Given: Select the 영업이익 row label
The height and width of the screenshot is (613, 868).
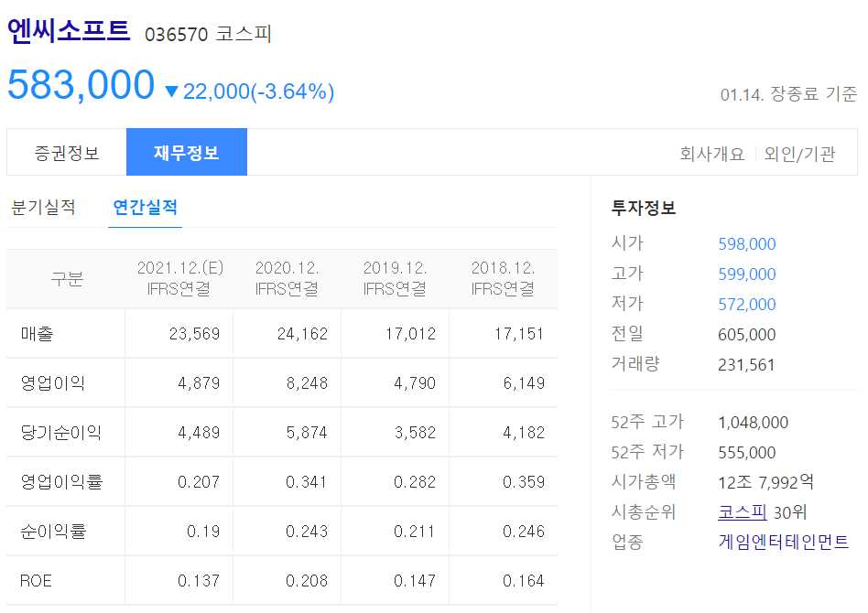Looking at the screenshot, I should pyautogui.click(x=51, y=383).
